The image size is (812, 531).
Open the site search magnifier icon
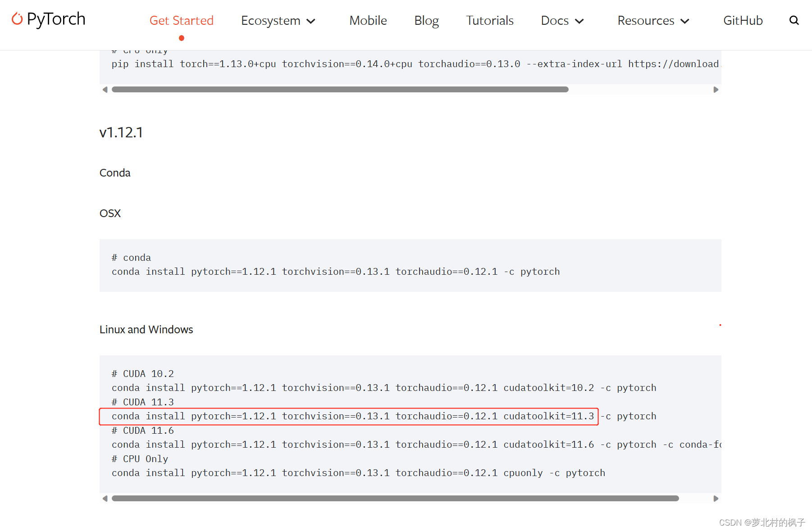794,20
